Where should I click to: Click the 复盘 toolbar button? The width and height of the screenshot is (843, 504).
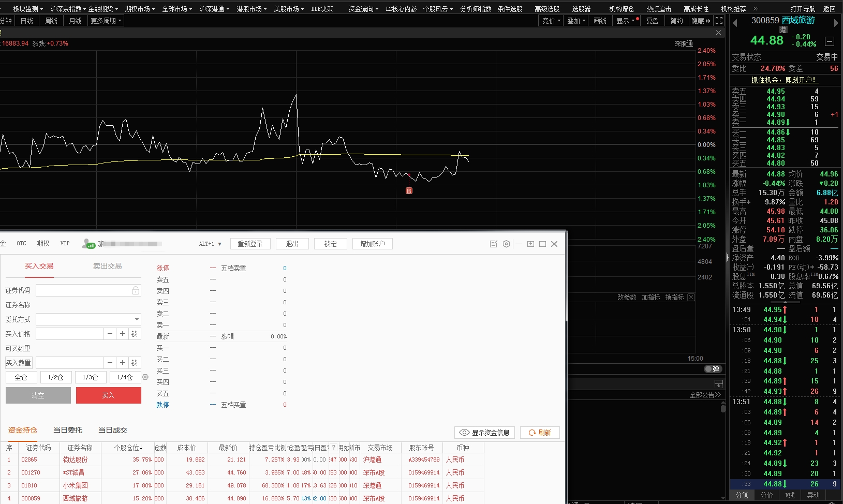coord(653,21)
